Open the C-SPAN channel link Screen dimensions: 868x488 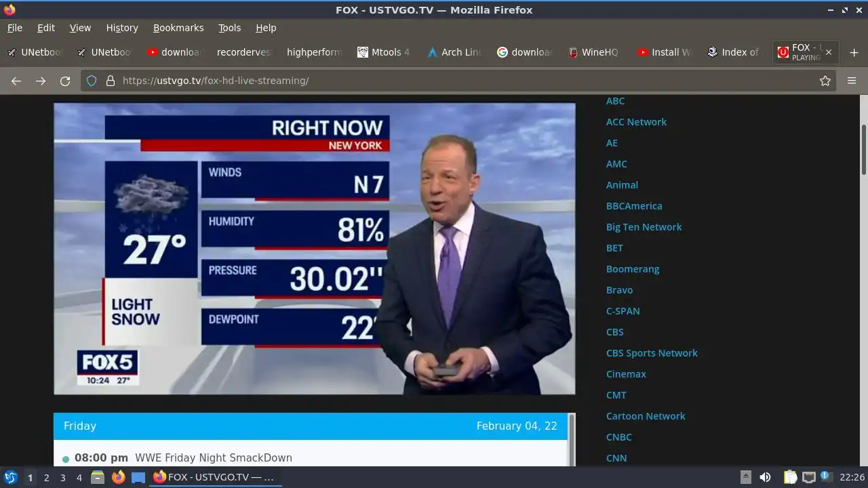pyautogui.click(x=623, y=311)
